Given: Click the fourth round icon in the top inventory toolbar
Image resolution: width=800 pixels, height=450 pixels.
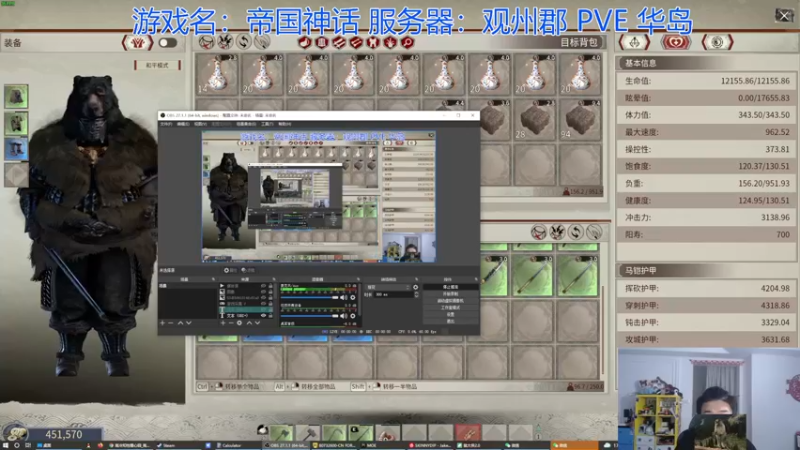Looking at the screenshot, I should coord(262,42).
